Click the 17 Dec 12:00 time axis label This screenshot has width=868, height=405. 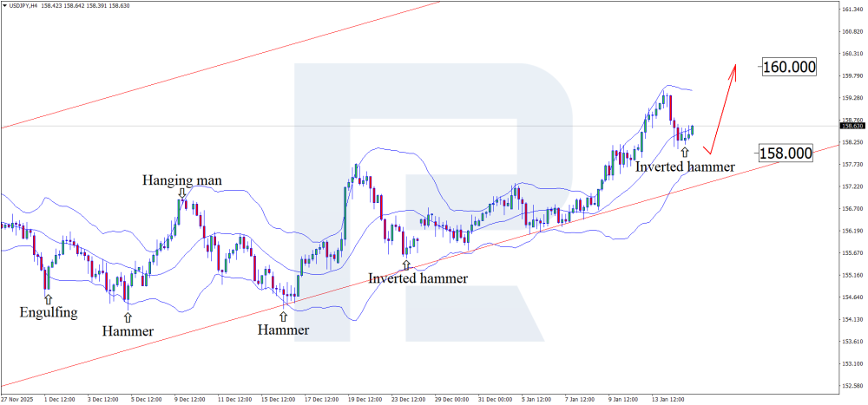coord(321,400)
